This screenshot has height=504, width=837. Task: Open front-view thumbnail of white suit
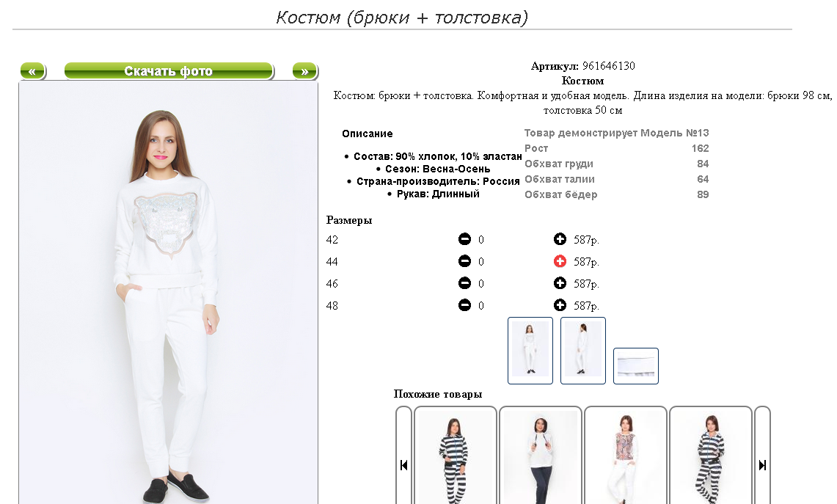(530, 350)
